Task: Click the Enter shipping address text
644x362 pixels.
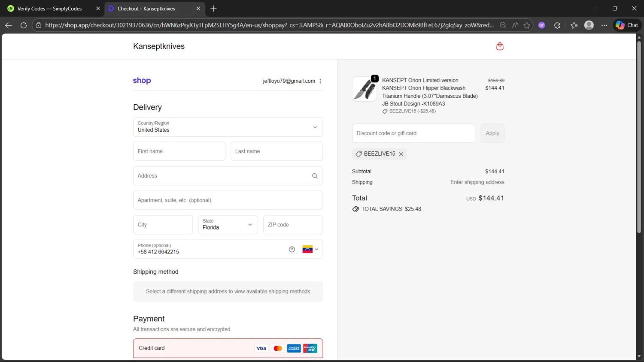Action: coord(477,182)
